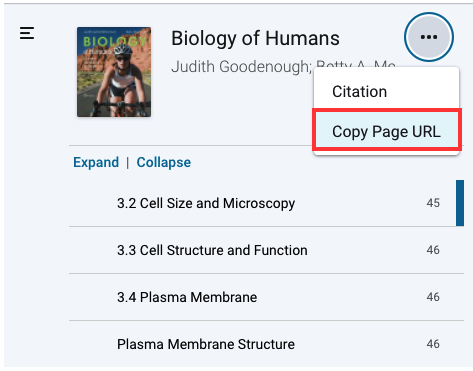Click the green BIOLOGY text on the cover
The image size is (473, 371).
click(x=114, y=41)
